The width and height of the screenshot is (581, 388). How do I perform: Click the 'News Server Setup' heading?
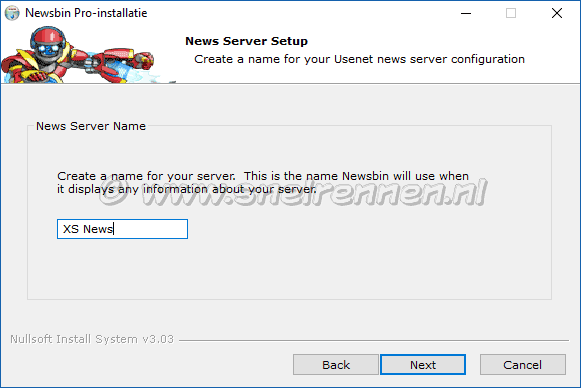pyautogui.click(x=246, y=41)
